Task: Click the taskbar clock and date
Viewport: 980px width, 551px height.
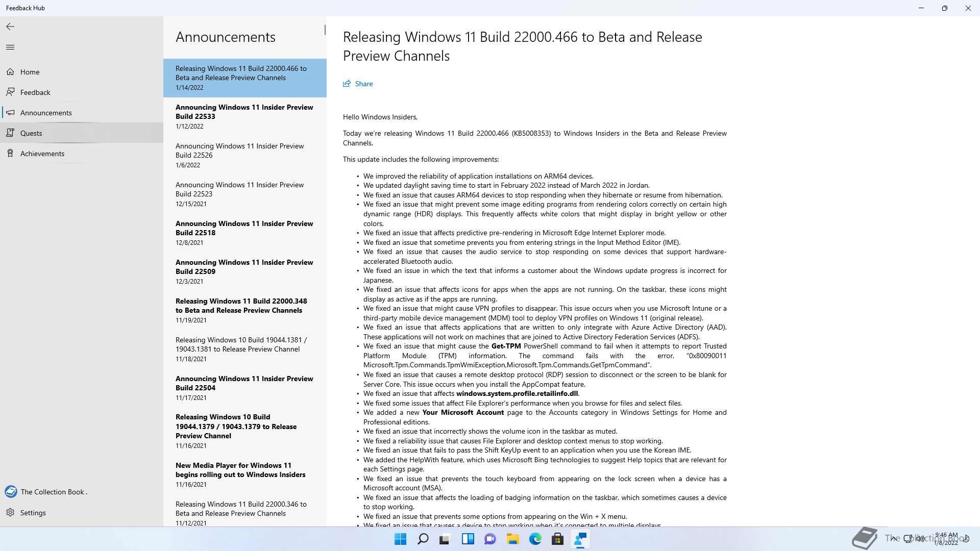Action: click(x=946, y=539)
